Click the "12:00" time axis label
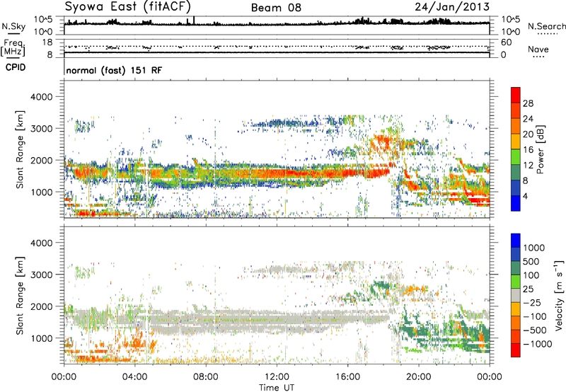This screenshot has height=392, width=566. tap(277, 377)
